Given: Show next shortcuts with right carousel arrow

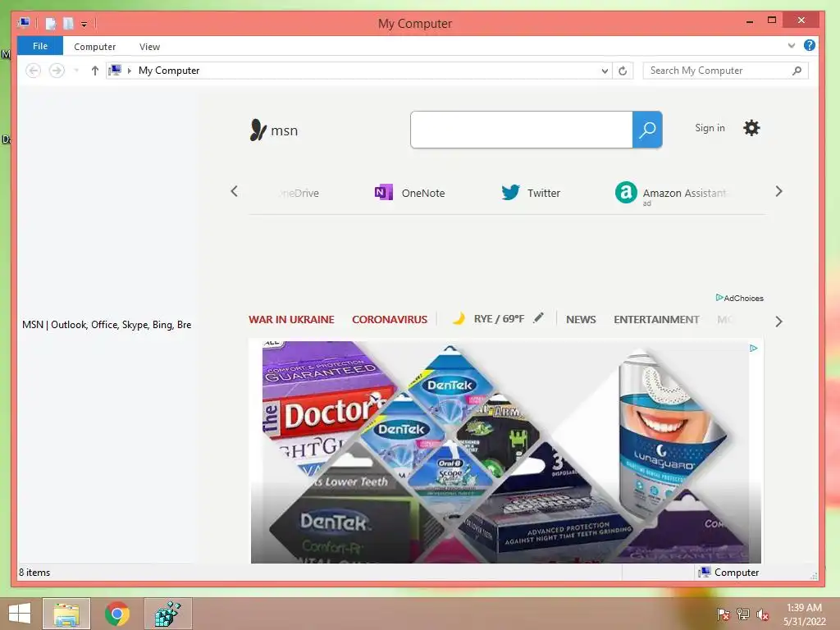Looking at the screenshot, I should tap(779, 191).
